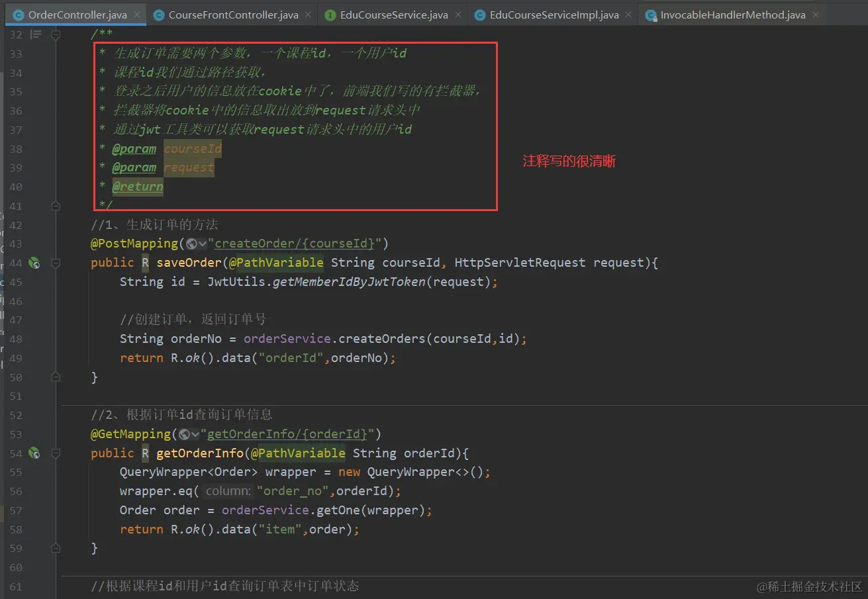Click the saveOrder method name
The height and width of the screenshot is (599, 868).
pos(189,263)
